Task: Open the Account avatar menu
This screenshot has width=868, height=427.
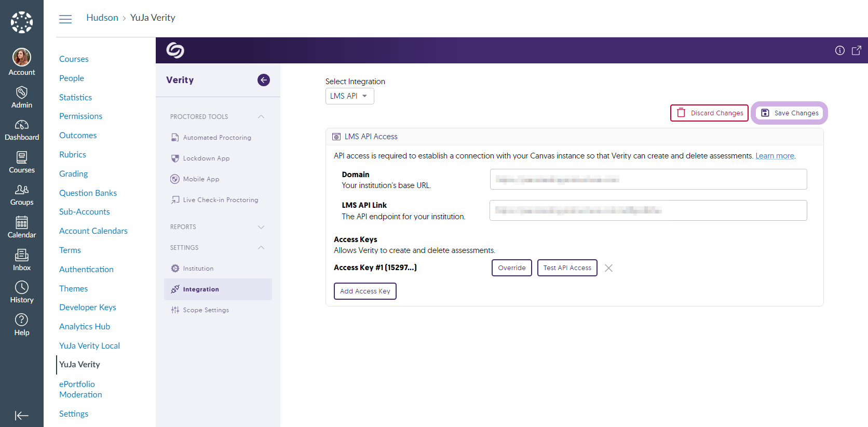Action: (x=22, y=62)
